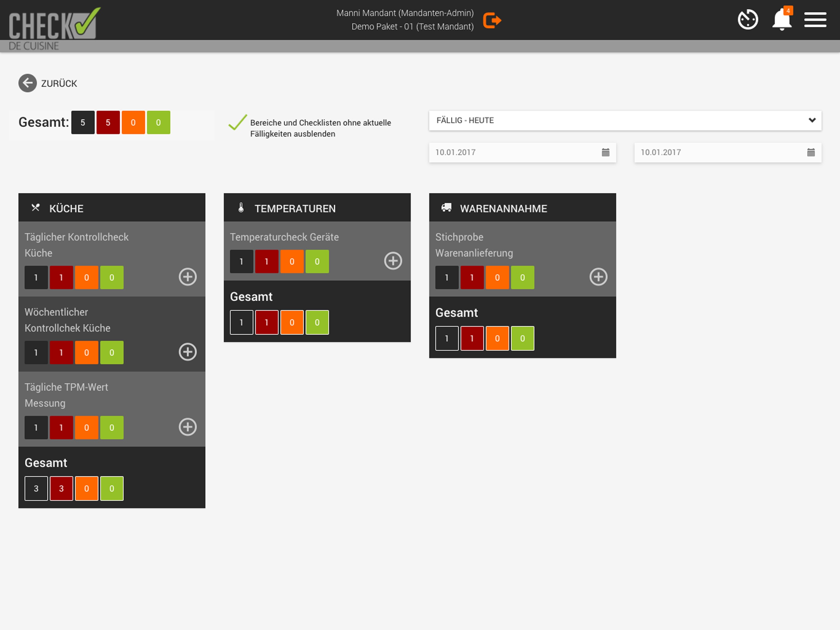Click green counter of Tägliche TPM-Wert Messung
The width and height of the screenshot is (840, 630).
112,428
